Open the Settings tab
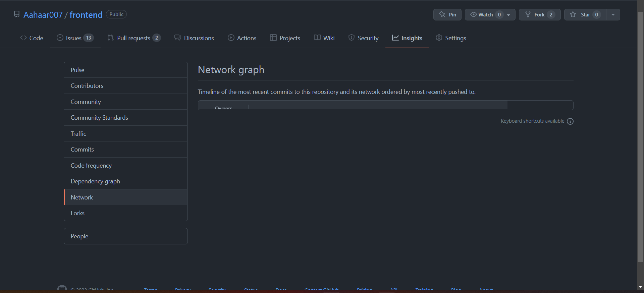This screenshot has width=644, height=293. pos(451,38)
